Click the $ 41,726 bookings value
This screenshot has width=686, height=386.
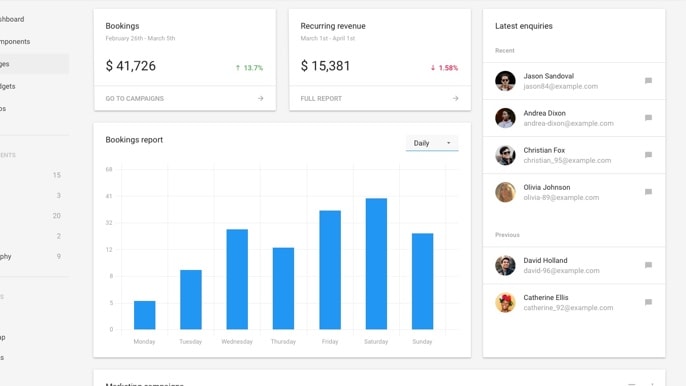(131, 66)
